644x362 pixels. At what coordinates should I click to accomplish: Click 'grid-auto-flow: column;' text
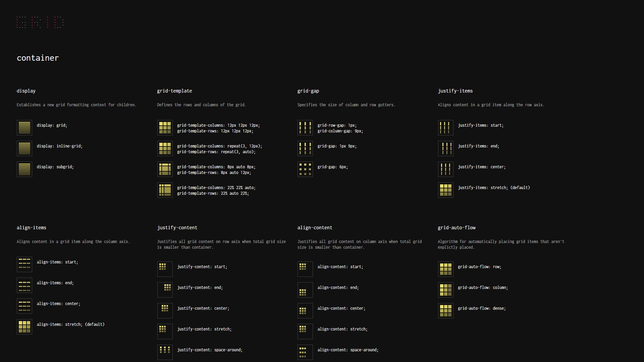point(483,288)
